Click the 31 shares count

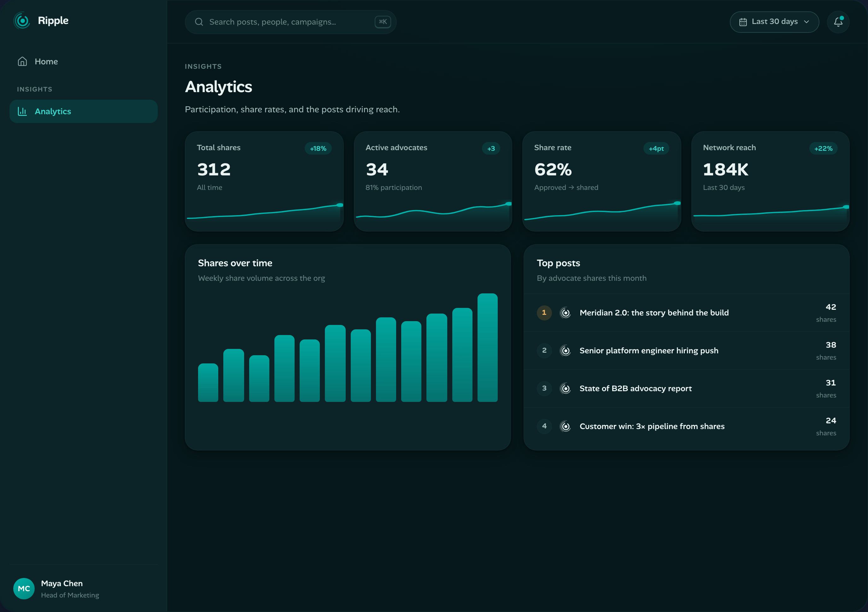[830, 383]
